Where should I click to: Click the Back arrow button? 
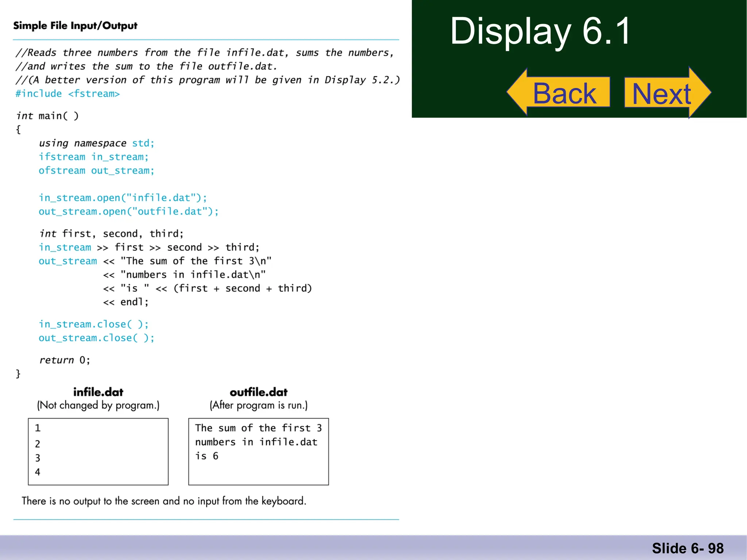[x=558, y=92]
